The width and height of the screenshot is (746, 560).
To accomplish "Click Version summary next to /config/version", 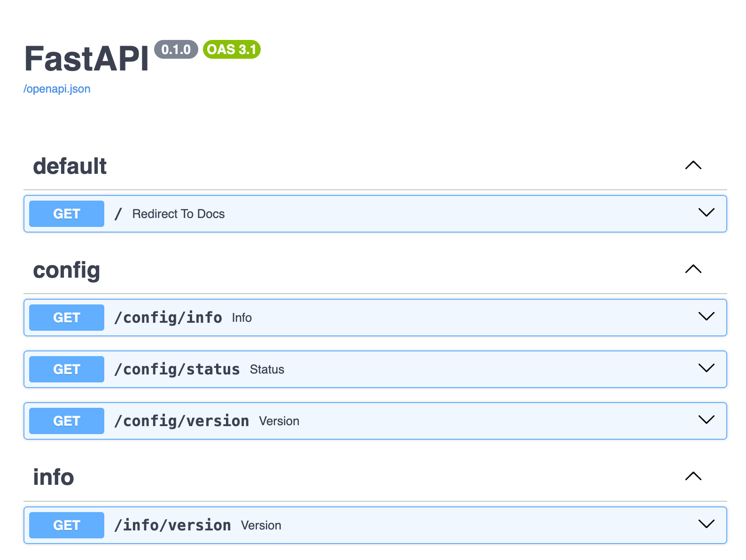I will coord(279,421).
